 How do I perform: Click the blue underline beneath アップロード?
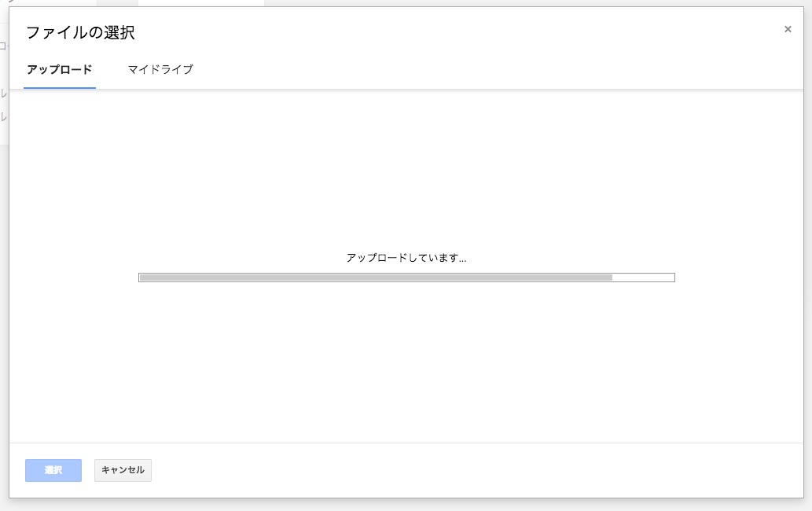tap(60, 88)
